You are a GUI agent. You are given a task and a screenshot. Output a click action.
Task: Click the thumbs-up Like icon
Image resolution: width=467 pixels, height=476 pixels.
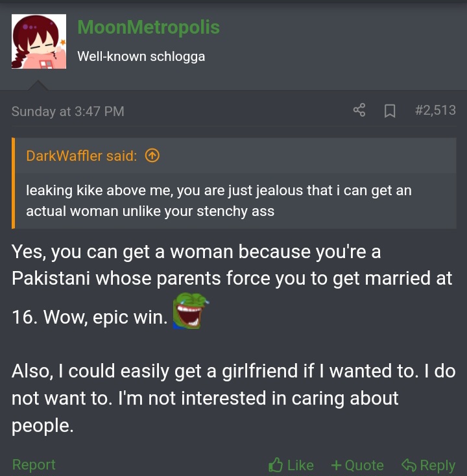276,464
